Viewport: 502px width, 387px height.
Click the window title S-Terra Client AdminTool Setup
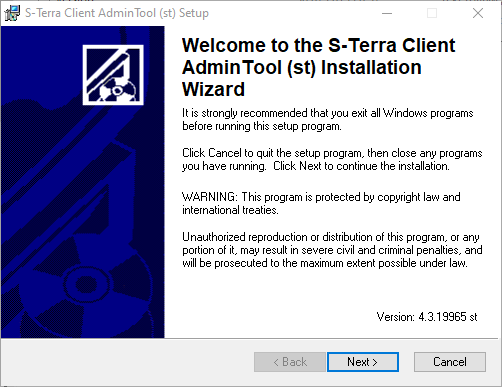[117, 13]
